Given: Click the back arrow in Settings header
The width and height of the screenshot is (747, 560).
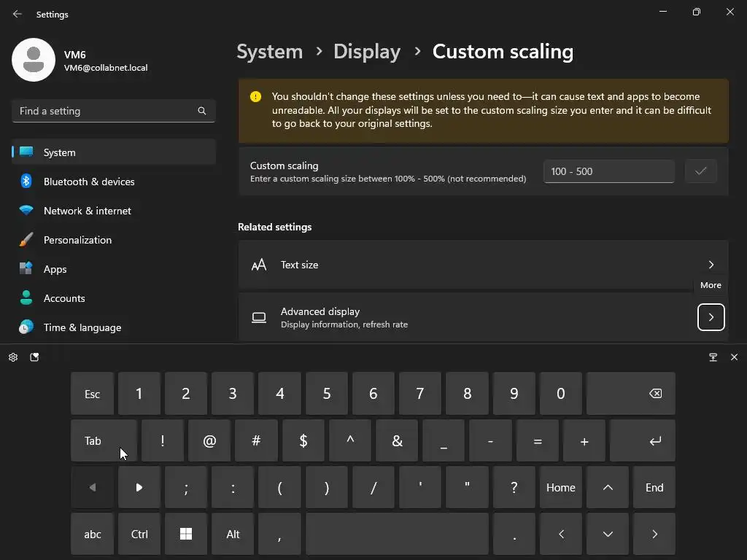Looking at the screenshot, I should [x=18, y=14].
